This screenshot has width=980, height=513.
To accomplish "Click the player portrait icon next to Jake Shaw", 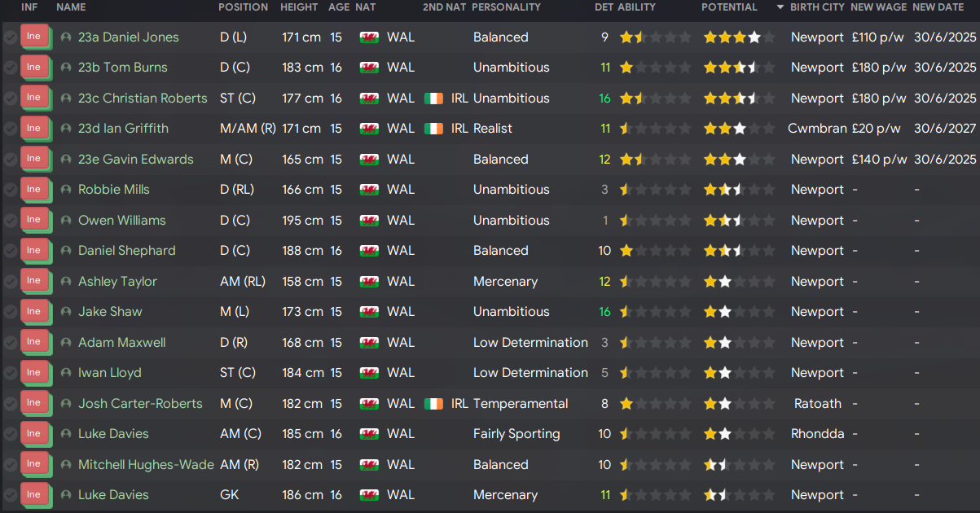I will pos(65,311).
